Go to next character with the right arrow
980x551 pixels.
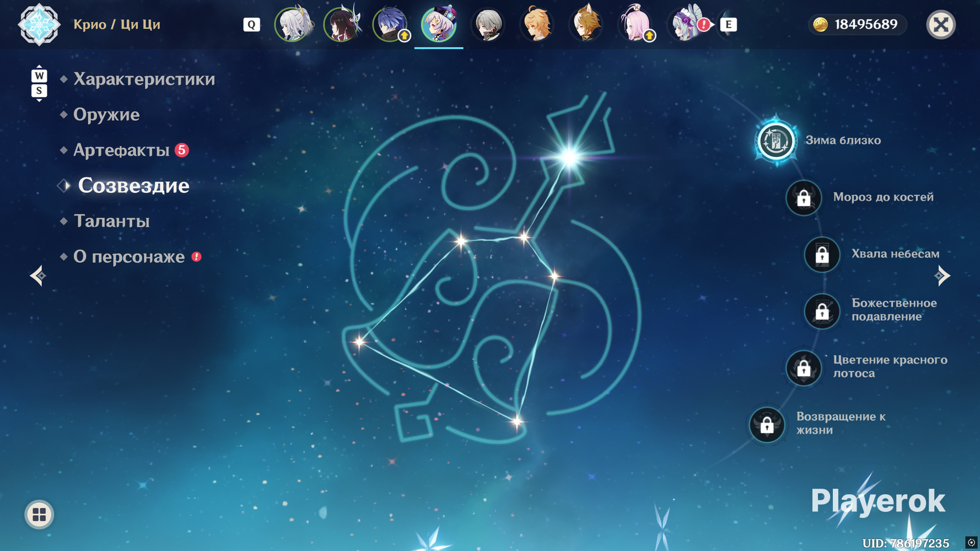[942, 275]
